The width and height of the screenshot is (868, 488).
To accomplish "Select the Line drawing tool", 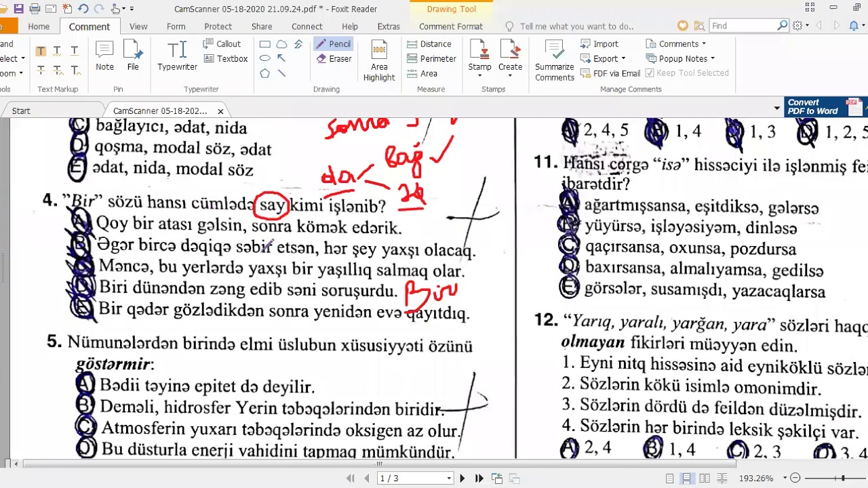I will pyautogui.click(x=281, y=73).
